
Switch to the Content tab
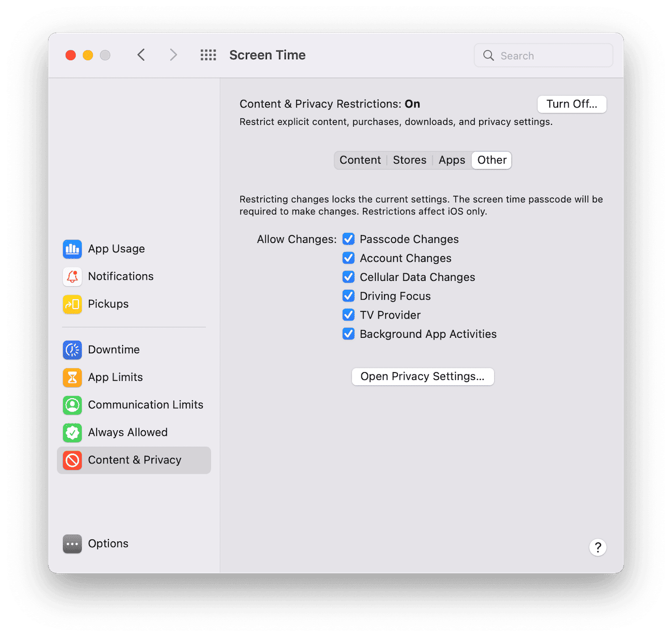click(x=360, y=160)
